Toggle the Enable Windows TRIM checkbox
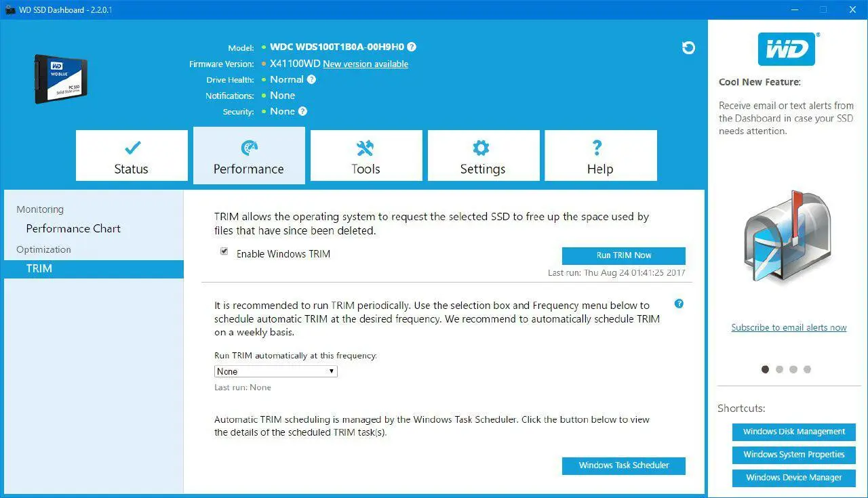The width and height of the screenshot is (868, 498). click(224, 251)
